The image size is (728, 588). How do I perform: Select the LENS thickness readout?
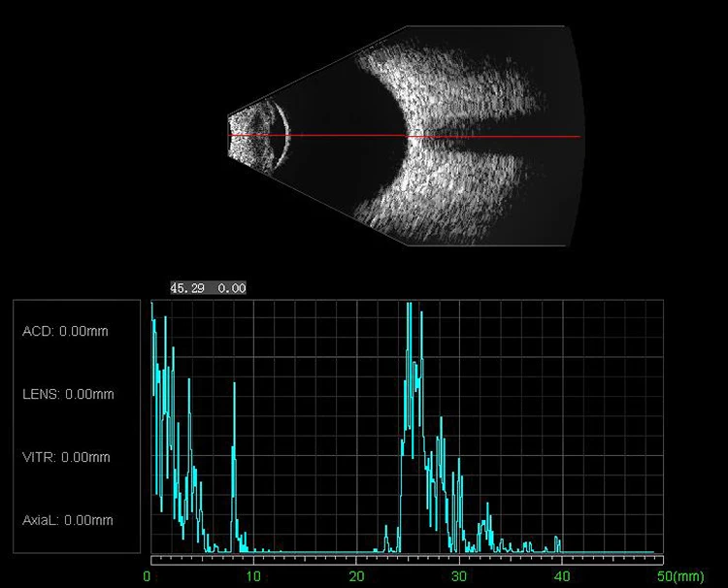[x=68, y=395]
